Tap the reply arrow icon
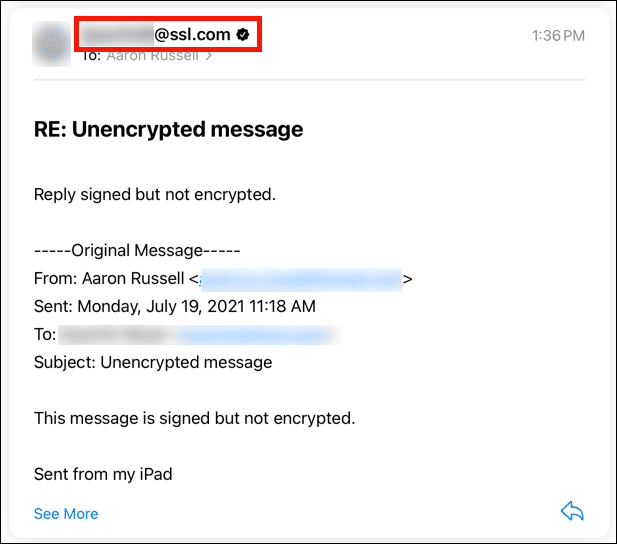Image resolution: width=617 pixels, height=544 pixels. (572, 512)
